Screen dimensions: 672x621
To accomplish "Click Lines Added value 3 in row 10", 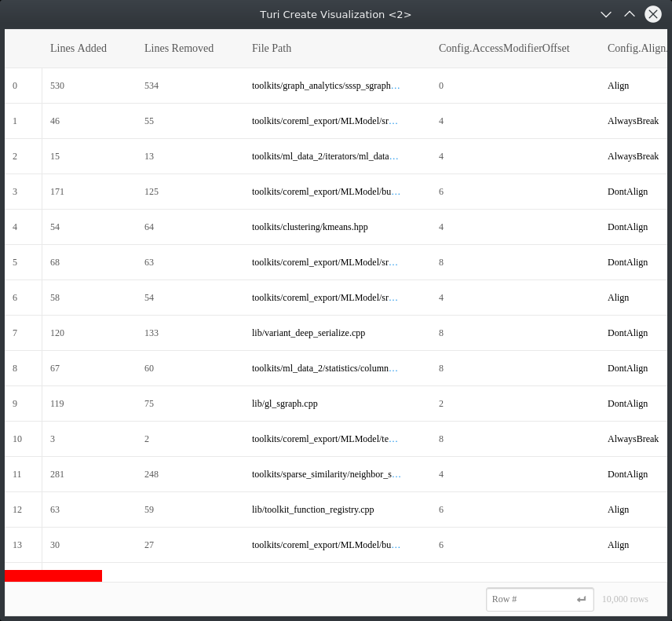I will pos(53,439).
